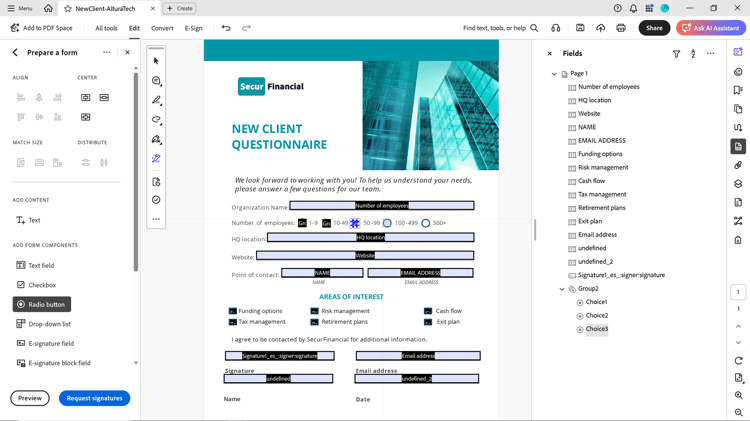
Task: Redo the last action
Action: (246, 28)
